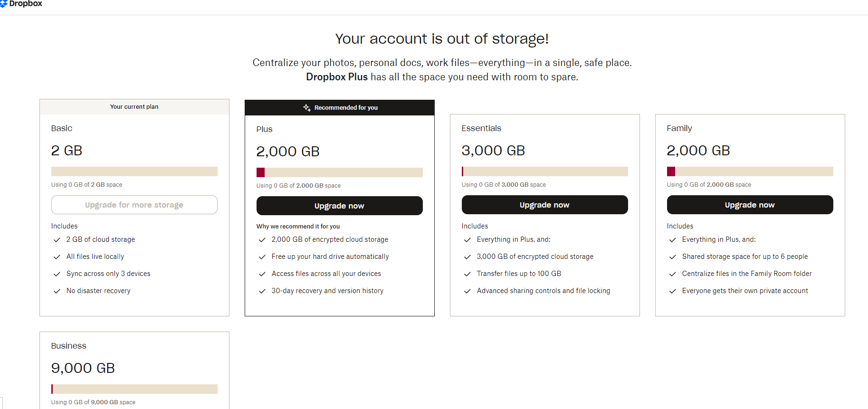Click the Dropbox wordmark text

(26, 4)
